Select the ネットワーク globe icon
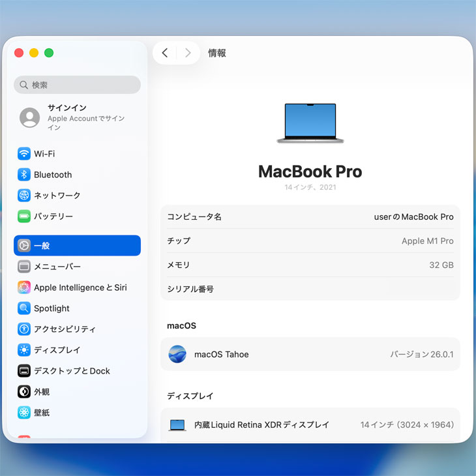476x476 pixels. [24, 196]
